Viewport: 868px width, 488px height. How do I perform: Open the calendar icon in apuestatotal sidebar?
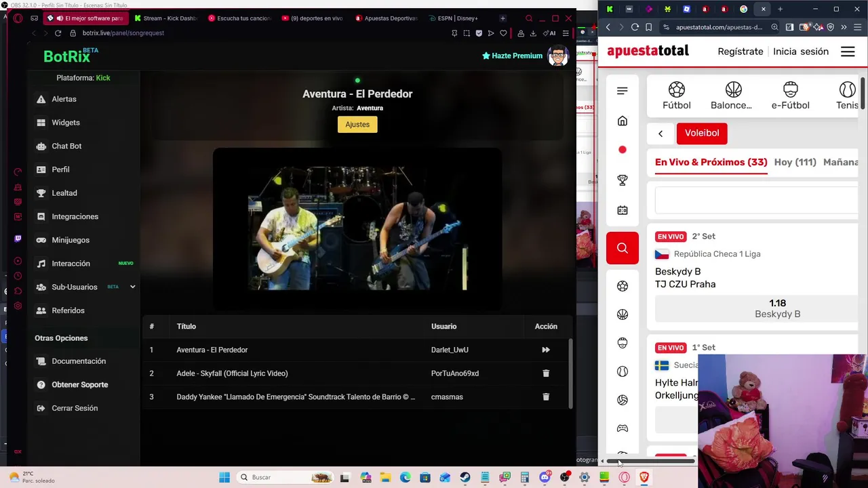[623, 210]
